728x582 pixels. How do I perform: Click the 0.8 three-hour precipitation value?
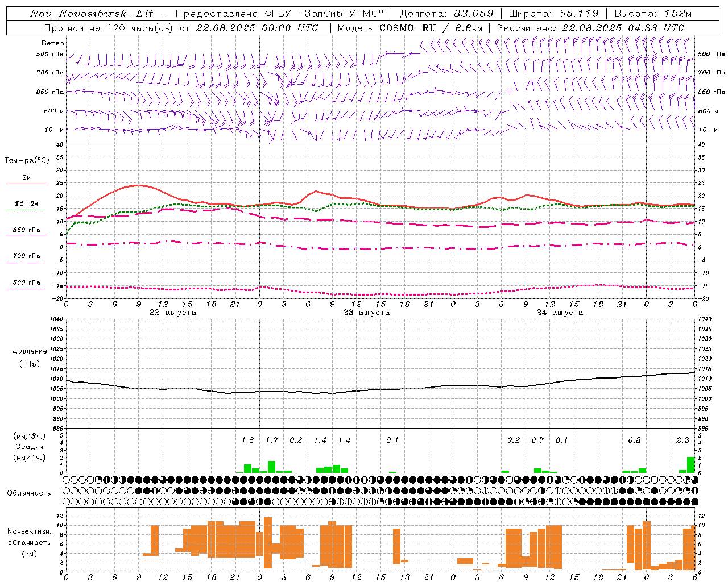(634, 440)
